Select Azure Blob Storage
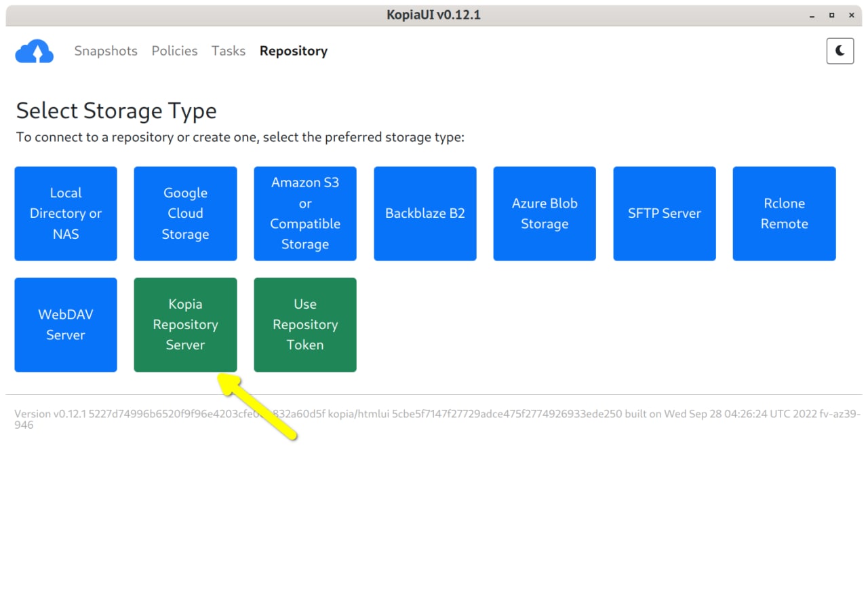Image resolution: width=868 pixels, height=612 pixels. point(545,214)
